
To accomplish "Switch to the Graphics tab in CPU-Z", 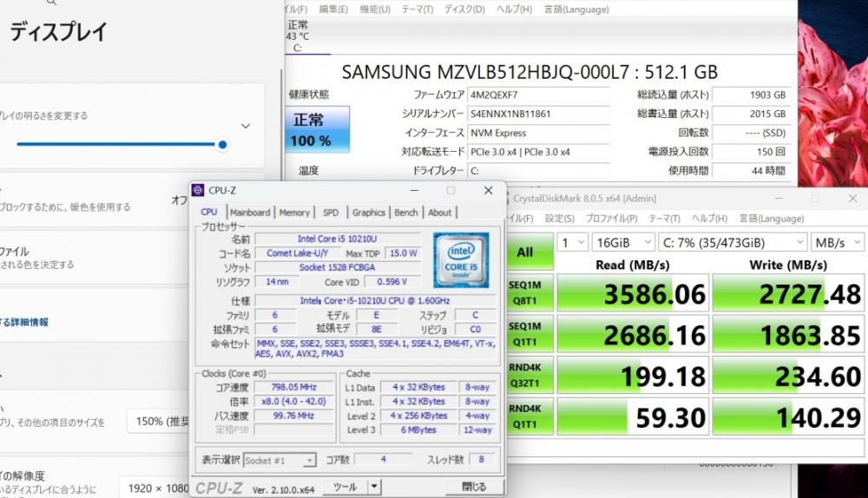I will click(x=369, y=213).
